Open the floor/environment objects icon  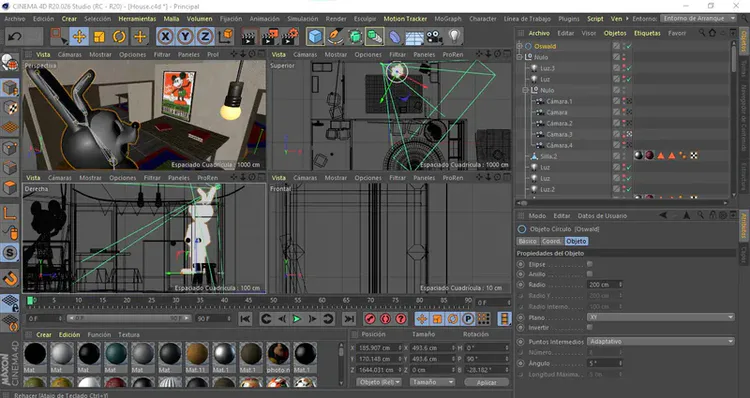coord(414,37)
